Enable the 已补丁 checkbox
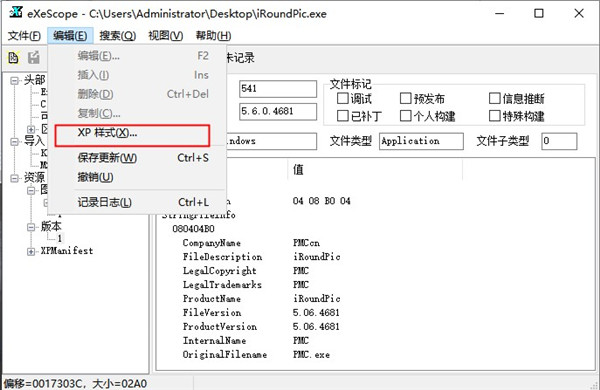 [x=342, y=116]
